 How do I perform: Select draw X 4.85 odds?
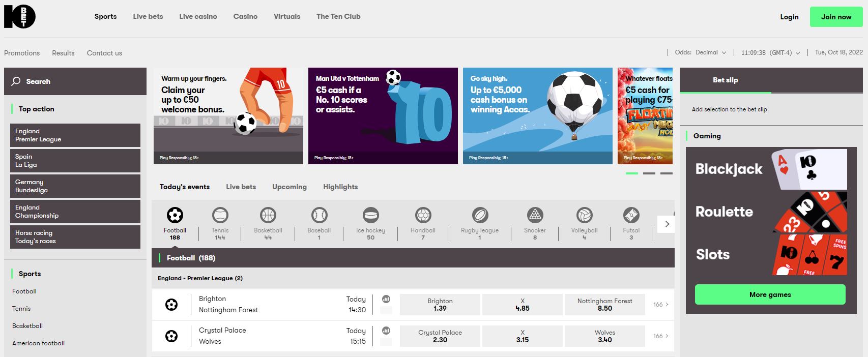point(522,305)
